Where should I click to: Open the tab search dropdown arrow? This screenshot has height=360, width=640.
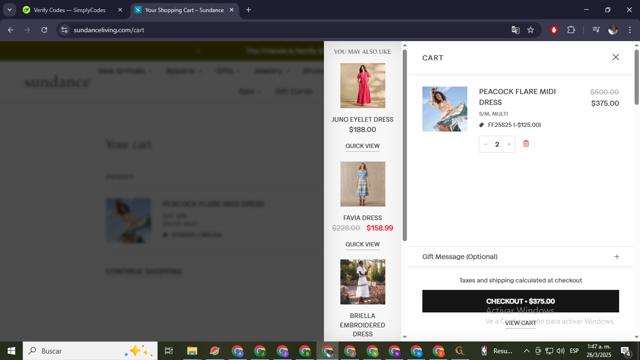[9, 10]
